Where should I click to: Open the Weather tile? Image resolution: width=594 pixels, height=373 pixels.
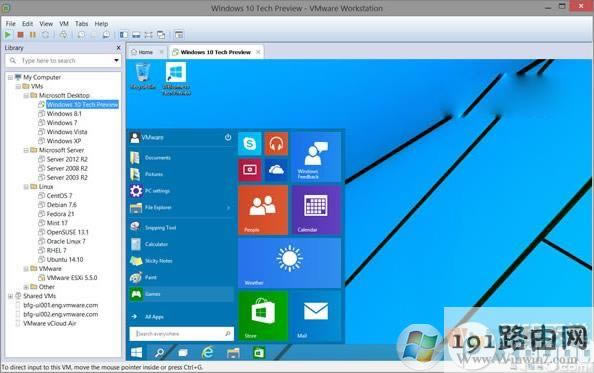coord(289,263)
